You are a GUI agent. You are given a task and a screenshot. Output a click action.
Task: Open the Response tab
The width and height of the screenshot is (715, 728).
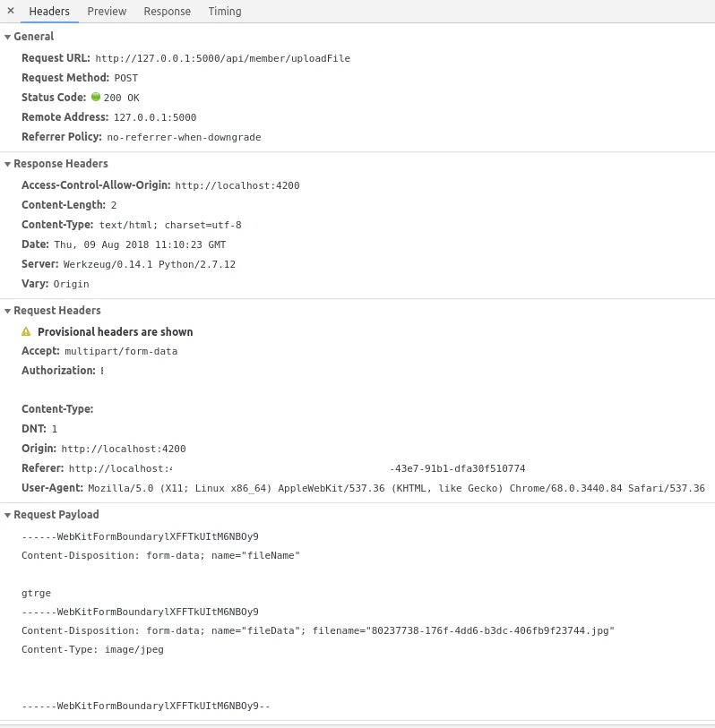pyautogui.click(x=167, y=12)
